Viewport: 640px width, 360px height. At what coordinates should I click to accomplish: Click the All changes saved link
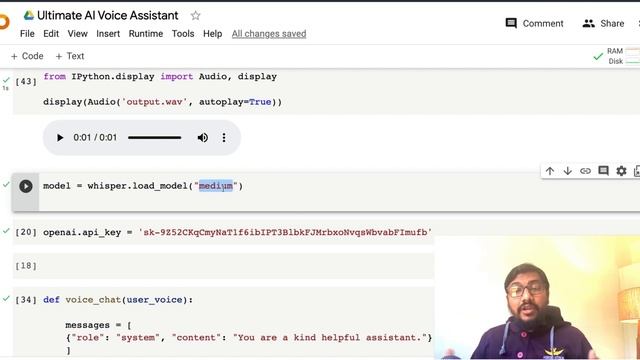[269, 34]
